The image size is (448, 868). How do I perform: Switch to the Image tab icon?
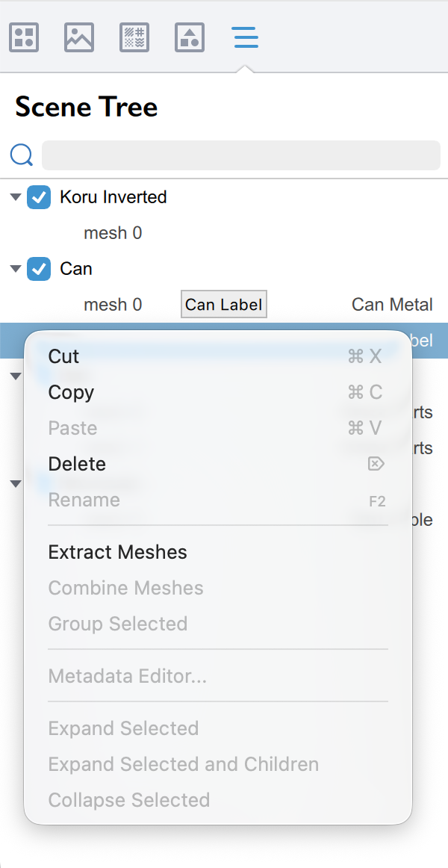(x=79, y=37)
